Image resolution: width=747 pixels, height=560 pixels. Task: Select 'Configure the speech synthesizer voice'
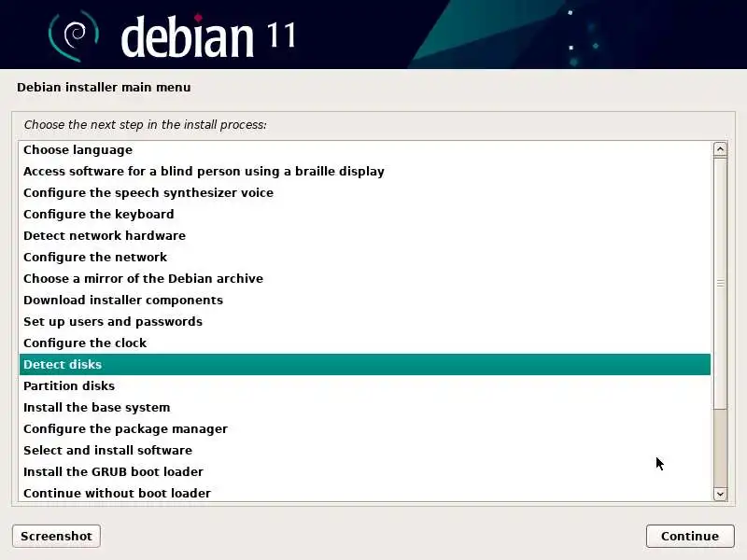point(364,193)
